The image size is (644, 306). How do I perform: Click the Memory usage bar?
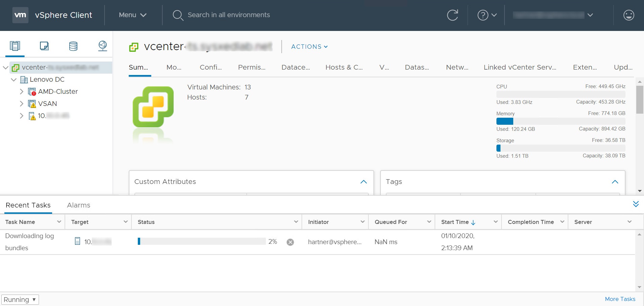(561, 121)
